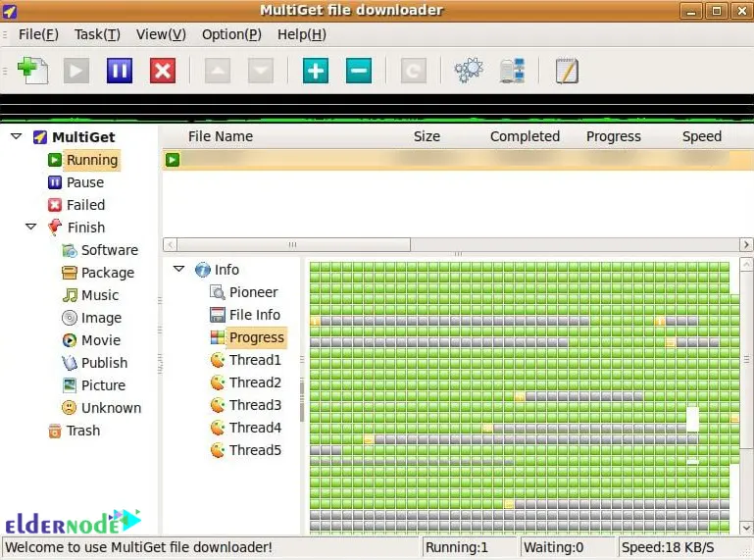Click the task list scroll right arrow
This screenshot has height=560, width=754.
coord(746,244)
